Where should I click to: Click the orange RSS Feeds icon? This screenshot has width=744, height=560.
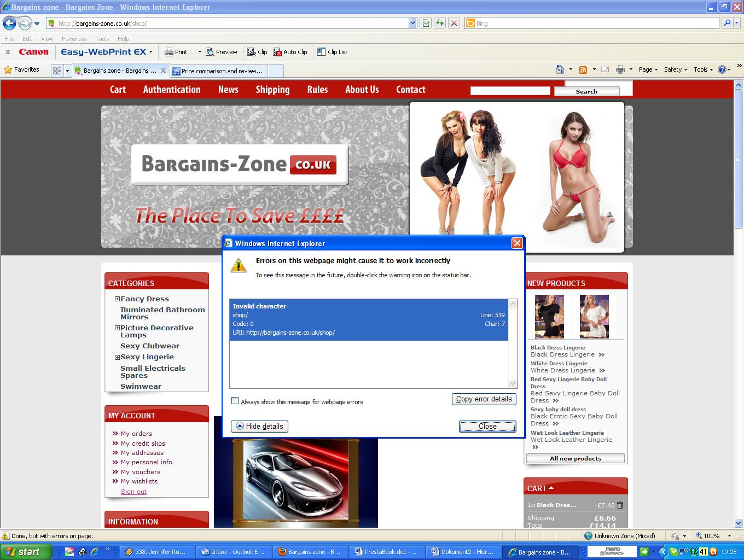point(583,69)
